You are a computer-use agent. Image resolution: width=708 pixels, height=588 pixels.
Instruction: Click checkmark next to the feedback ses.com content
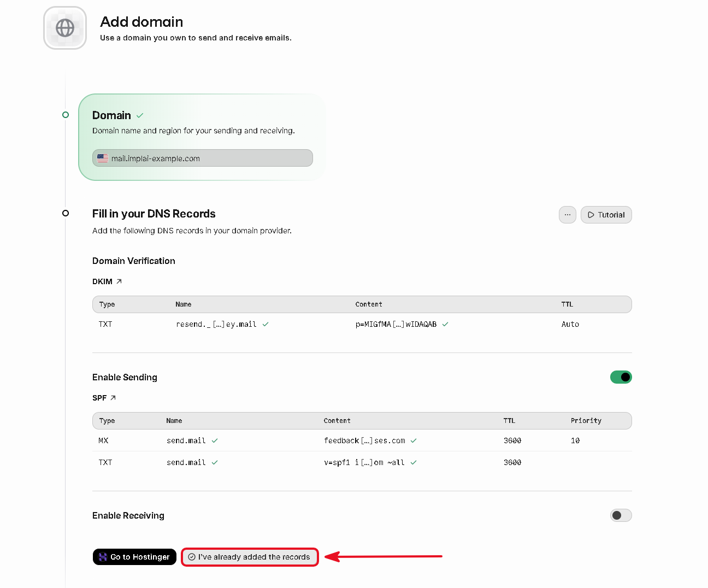coord(414,440)
